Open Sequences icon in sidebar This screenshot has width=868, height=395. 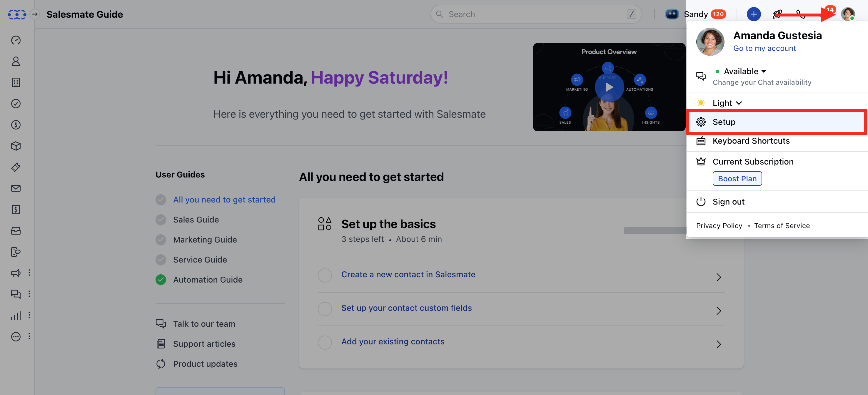(x=16, y=252)
